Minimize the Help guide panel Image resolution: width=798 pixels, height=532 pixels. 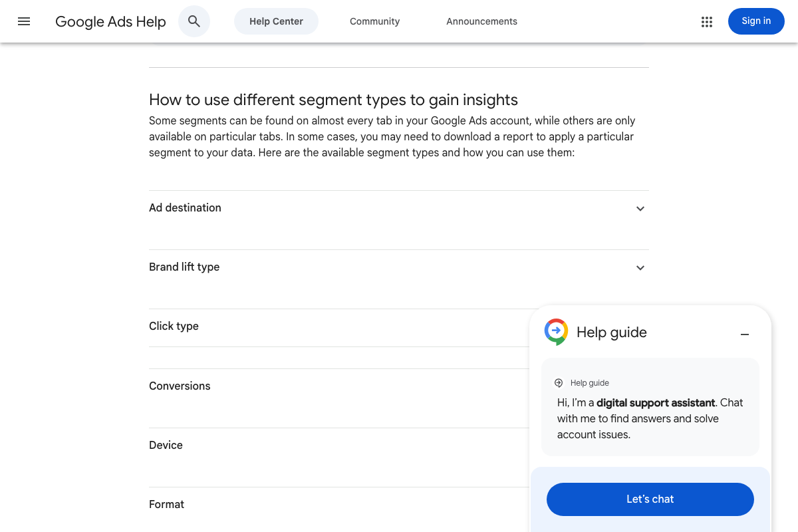click(x=745, y=334)
